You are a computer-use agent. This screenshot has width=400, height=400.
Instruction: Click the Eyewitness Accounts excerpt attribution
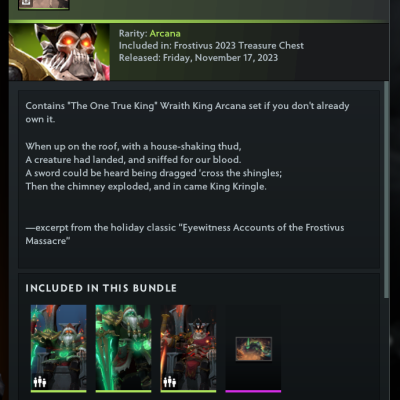pyautogui.click(x=185, y=234)
